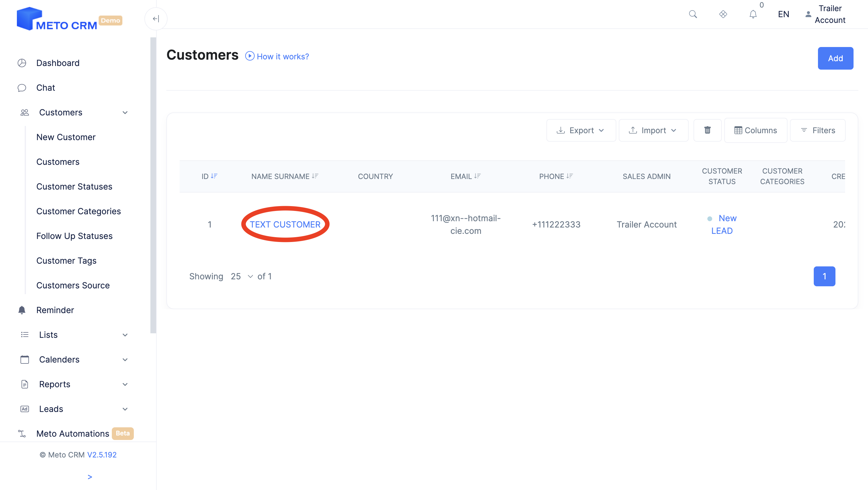Sort by Phone column sort icon
The width and height of the screenshot is (868, 490).
(x=569, y=176)
